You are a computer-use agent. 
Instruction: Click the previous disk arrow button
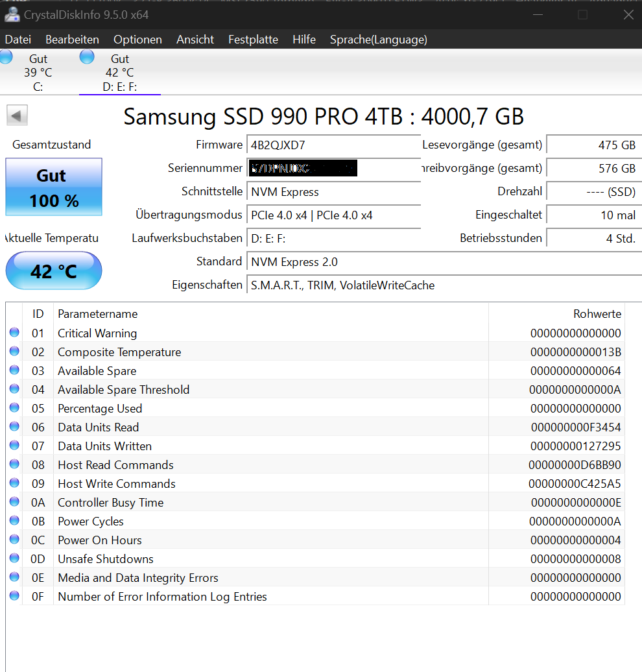click(x=17, y=115)
